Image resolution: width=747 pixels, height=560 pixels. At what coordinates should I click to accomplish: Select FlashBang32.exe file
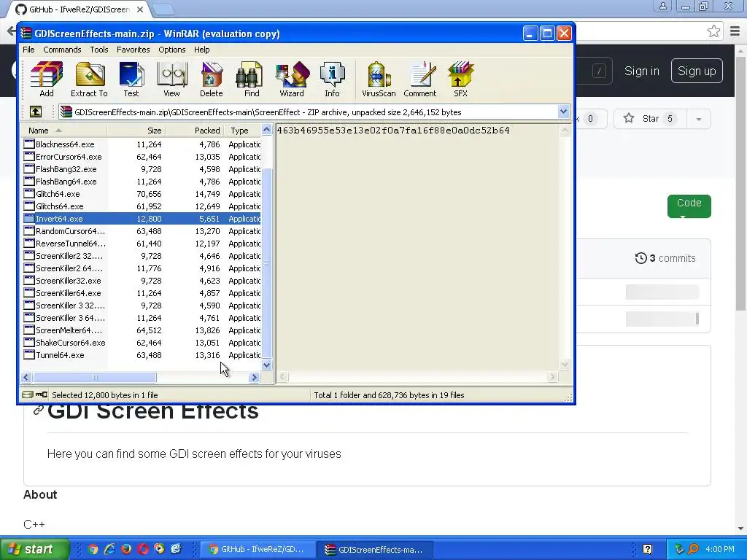(x=142, y=169)
